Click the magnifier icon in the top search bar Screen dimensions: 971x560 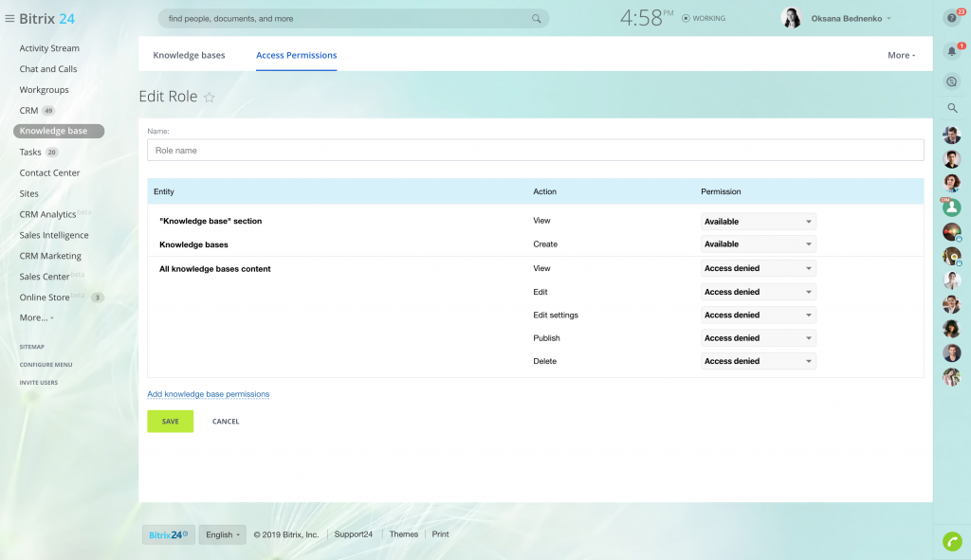tap(536, 19)
